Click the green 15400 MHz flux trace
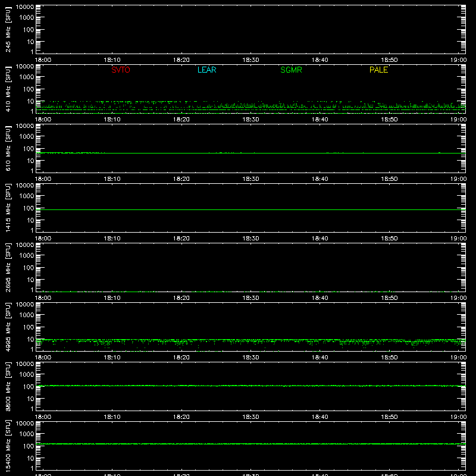This screenshot has width=476, height=476. coord(250,444)
